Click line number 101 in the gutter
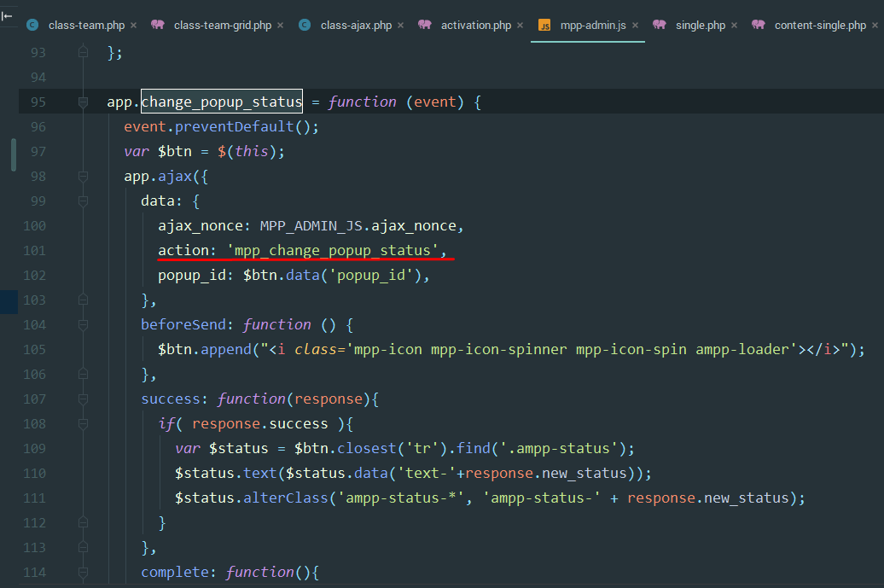This screenshot has width=884, height=588. coord(34,251)
